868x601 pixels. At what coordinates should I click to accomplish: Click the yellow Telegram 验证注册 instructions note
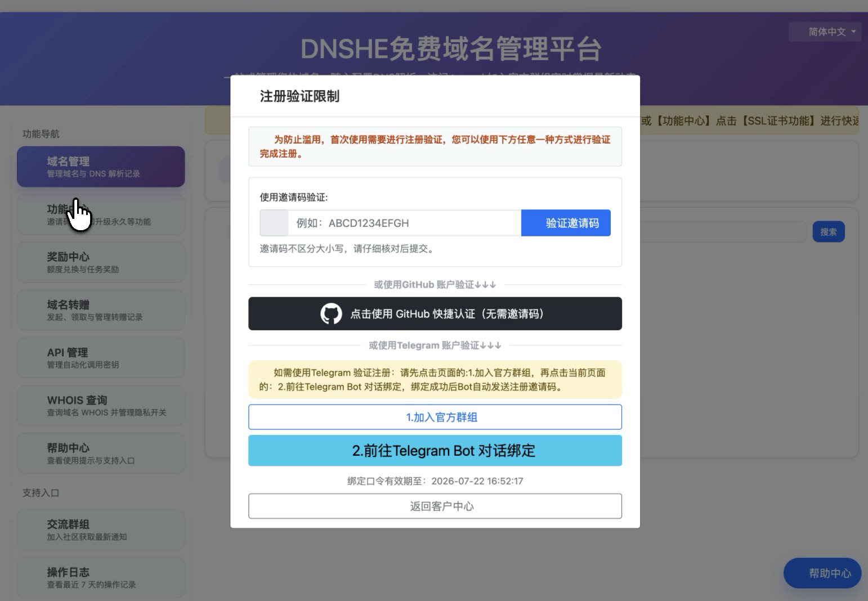coord(435,379)
